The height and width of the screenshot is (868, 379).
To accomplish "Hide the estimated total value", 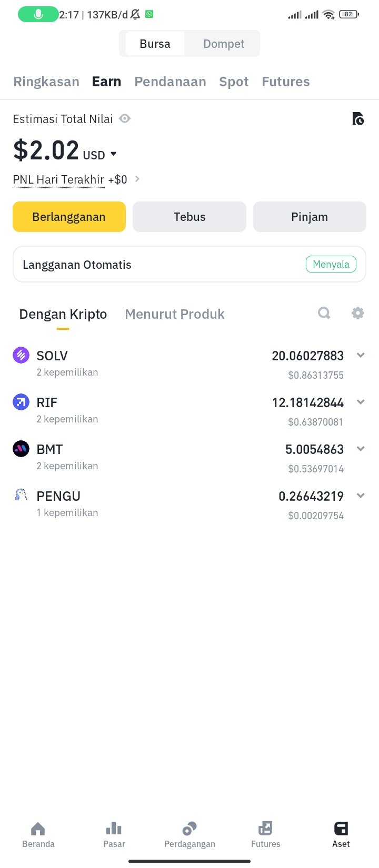I will (125, 119).
